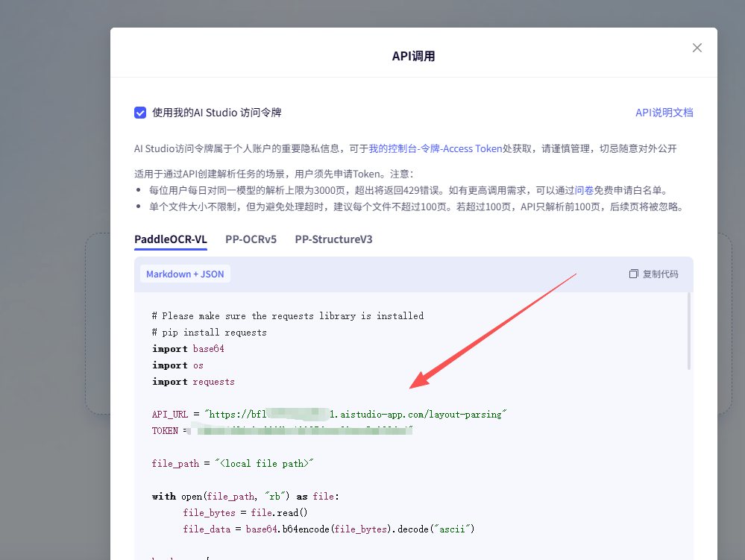Screen dimensions: 745x560
Task: Switch to the PP-OCRv5 tab
Action: point(251,239)
